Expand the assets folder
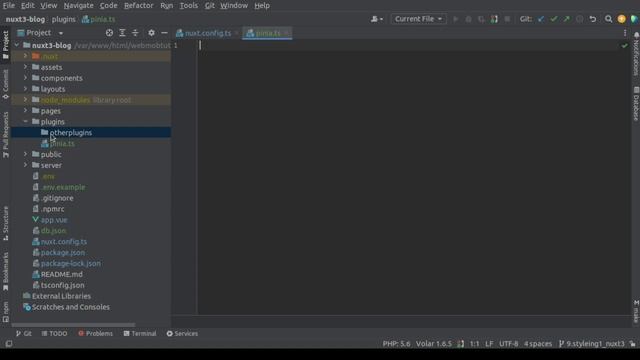Screen dimensions: 640x360 [x=25, y=67]
